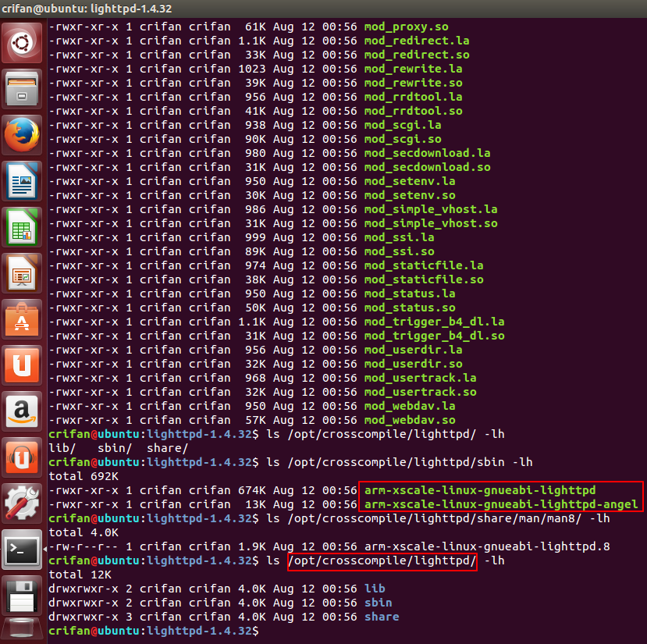Click the mod_scgi.la filename
This screenshot has width=647, height=644.
click(403, 125)
